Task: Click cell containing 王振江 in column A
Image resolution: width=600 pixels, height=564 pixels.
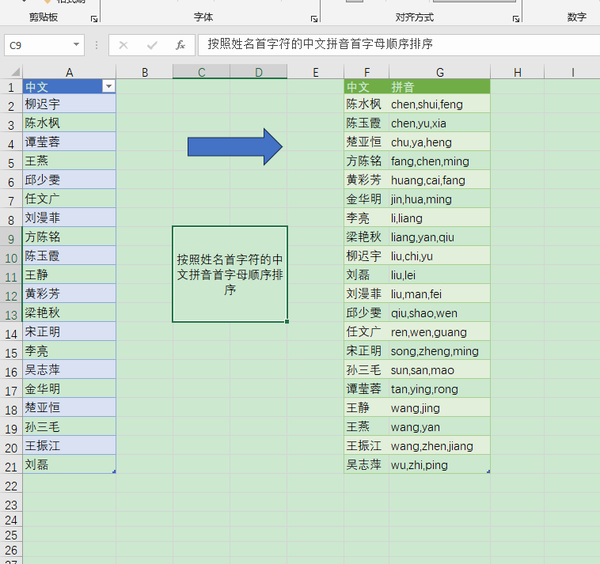Action: [x=69, y=445]
